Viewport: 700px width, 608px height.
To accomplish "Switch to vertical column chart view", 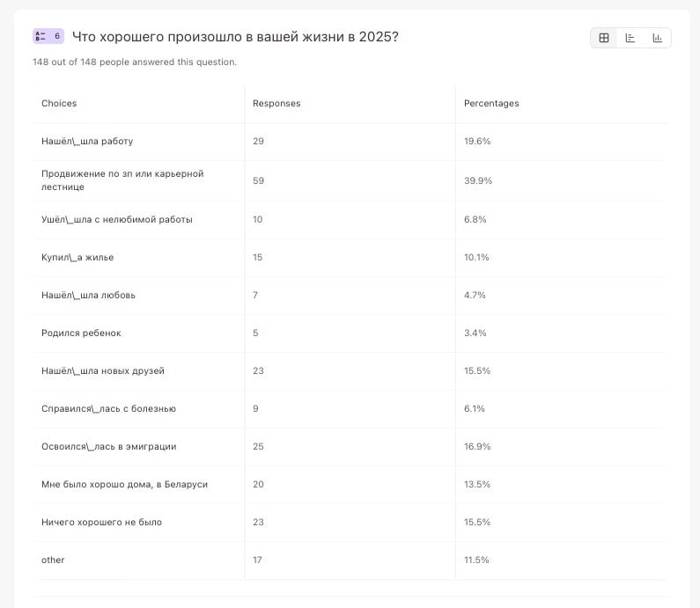I will (657, 38).
